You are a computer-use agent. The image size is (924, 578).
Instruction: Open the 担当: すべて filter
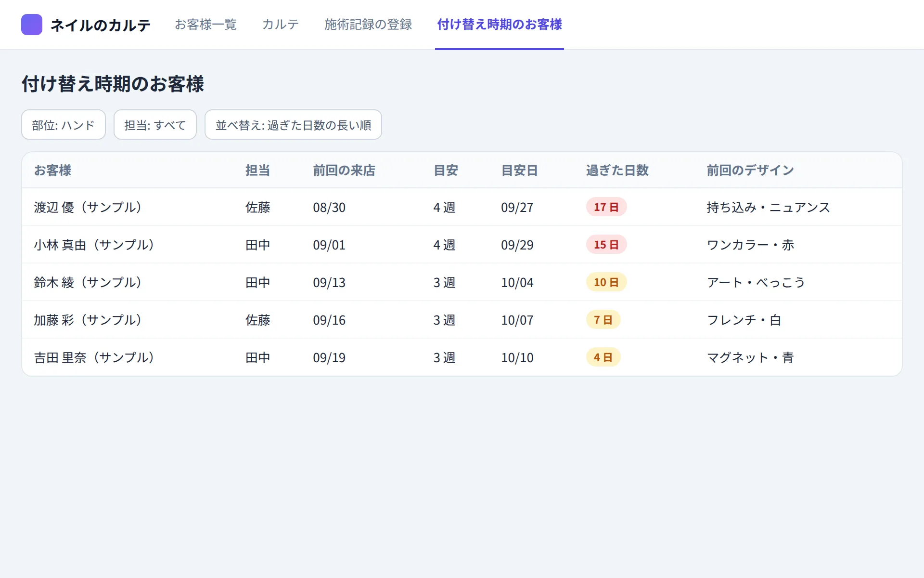(155, 125)
